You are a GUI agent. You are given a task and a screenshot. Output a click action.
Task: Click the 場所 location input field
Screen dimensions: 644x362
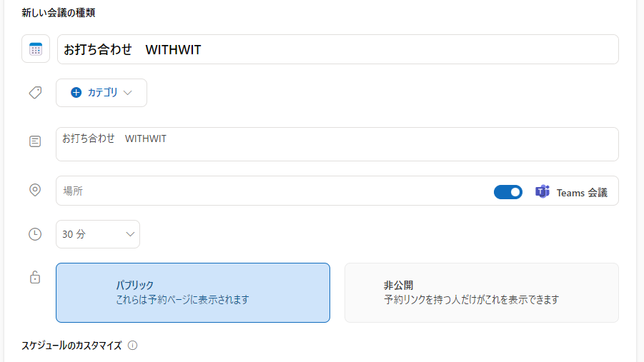(272, 191)
